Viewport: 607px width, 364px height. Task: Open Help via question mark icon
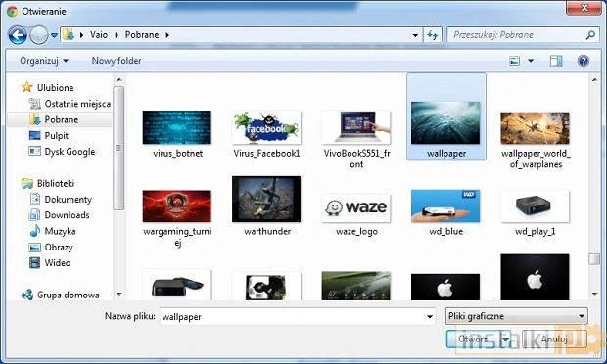click(x=583, y=61)
